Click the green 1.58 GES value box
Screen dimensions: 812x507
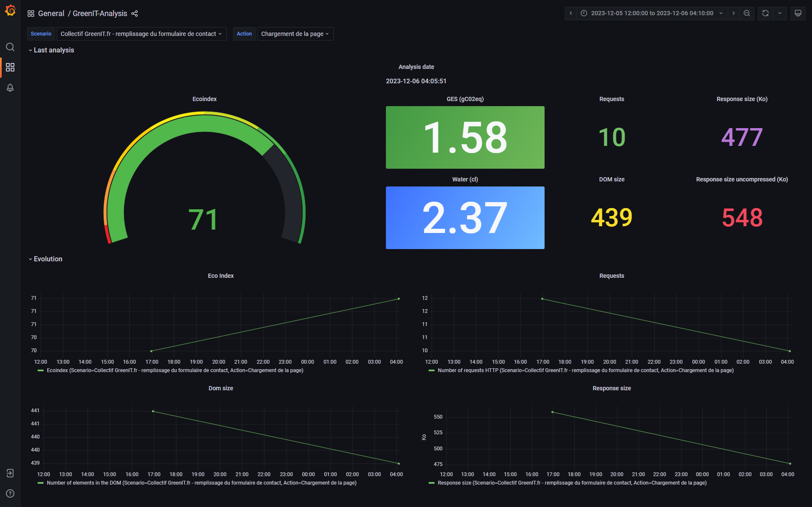465,137
